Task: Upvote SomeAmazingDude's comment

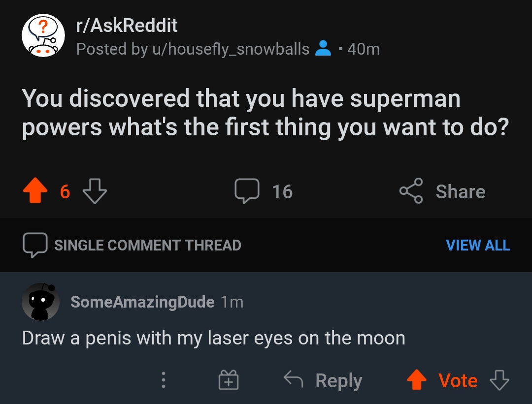Action: tap(416, 379)
